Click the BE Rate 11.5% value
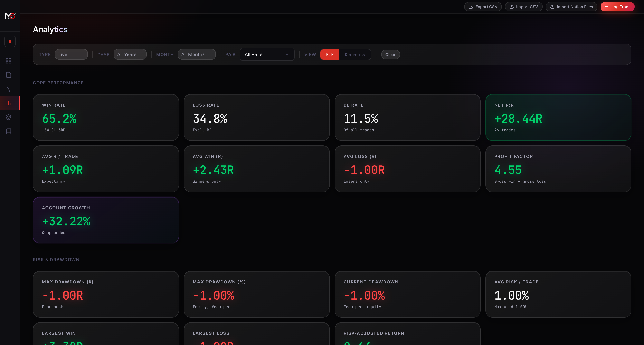644x345 pixels. point(361,119)
